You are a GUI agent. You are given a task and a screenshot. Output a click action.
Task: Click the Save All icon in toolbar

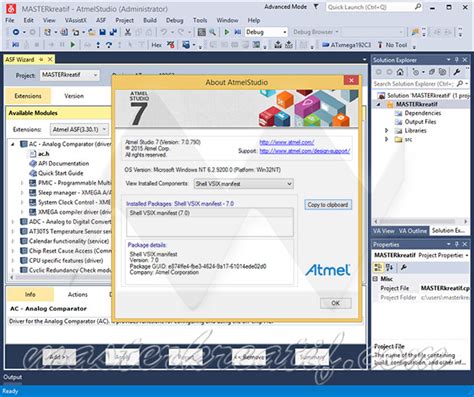coord(113,32)
